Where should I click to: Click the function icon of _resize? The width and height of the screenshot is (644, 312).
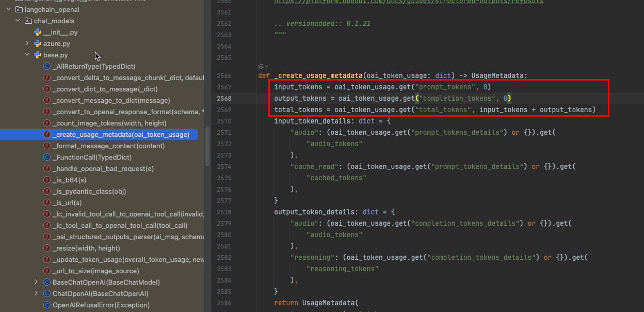coord(47,248)
